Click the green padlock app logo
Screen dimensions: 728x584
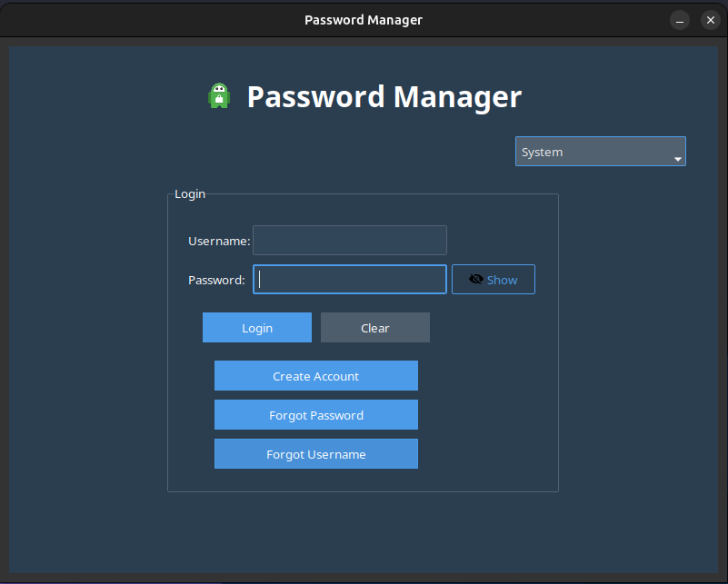[219, 96]
